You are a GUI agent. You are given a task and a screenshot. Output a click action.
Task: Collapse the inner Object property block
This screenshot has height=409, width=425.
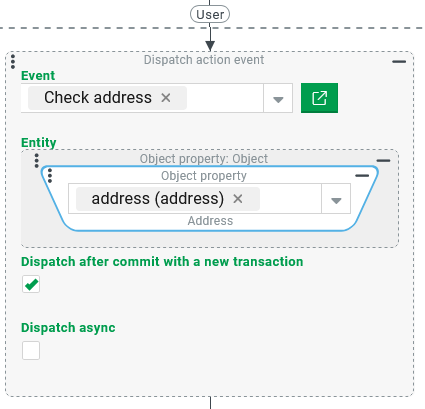[x=362, y=176]
